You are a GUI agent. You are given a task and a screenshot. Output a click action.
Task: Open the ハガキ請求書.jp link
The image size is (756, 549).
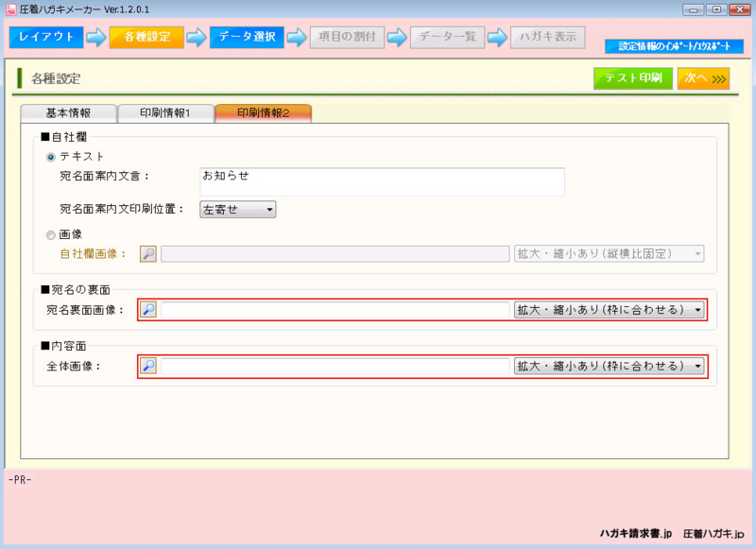(636, 534)
